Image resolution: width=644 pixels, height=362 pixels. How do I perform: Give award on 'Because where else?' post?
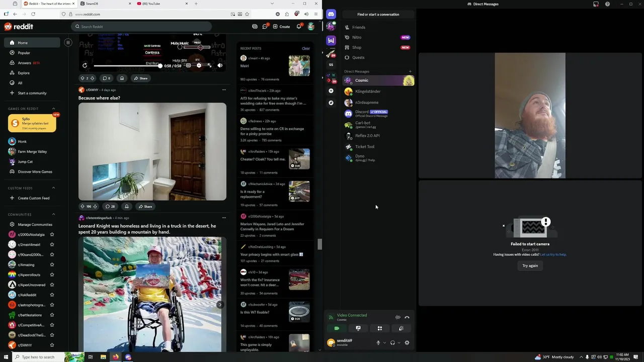coord(127,207)
